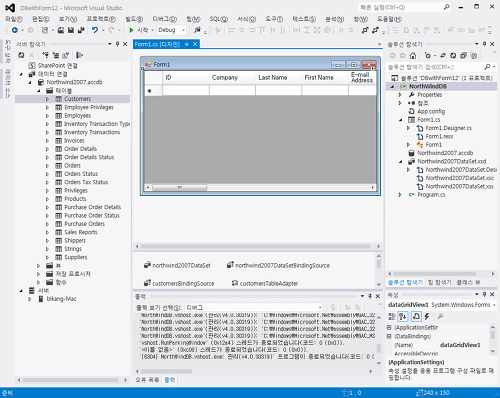Screen dimensions: 500x398
Task: Click the Save toolbar icon
Action: click(x=71, y=30)
